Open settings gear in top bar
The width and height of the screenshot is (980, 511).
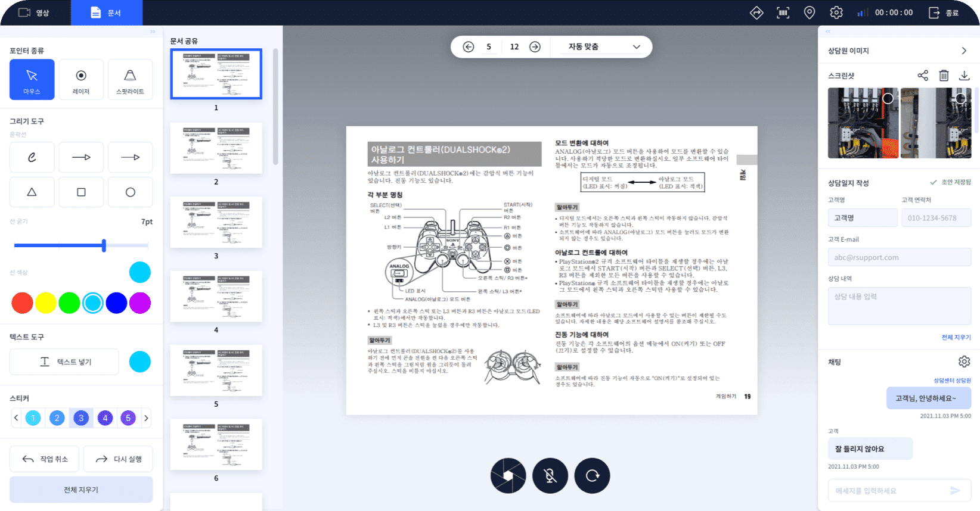[x=836, y=13]
